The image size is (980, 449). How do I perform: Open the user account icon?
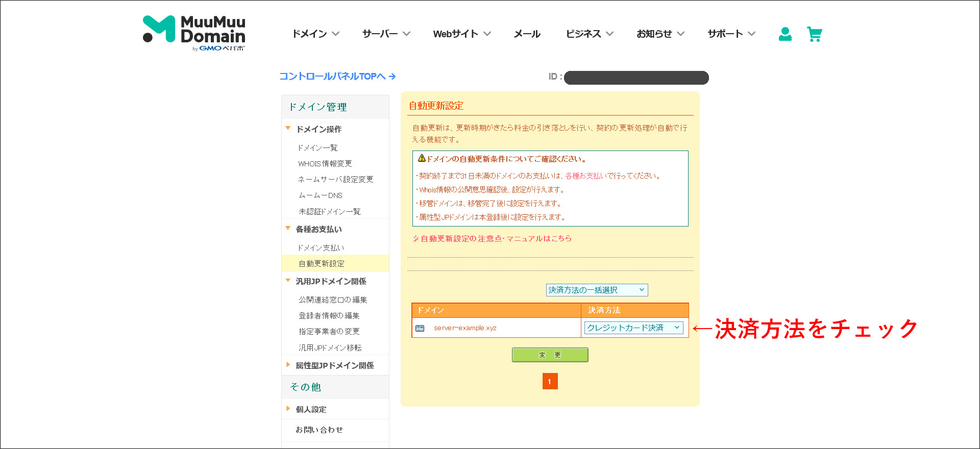click(x=785, y=34)
